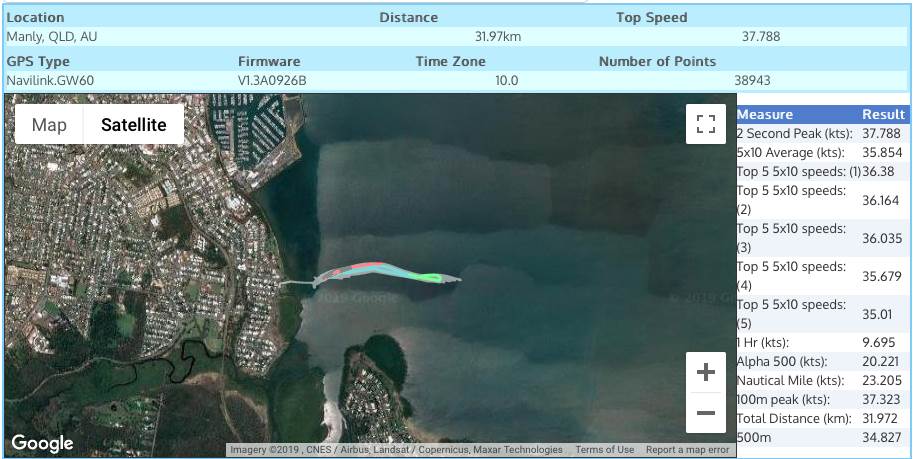Screen dimensions: 915x459
Task: Open the Terms of Use link
Action: [x=604, y=450]
